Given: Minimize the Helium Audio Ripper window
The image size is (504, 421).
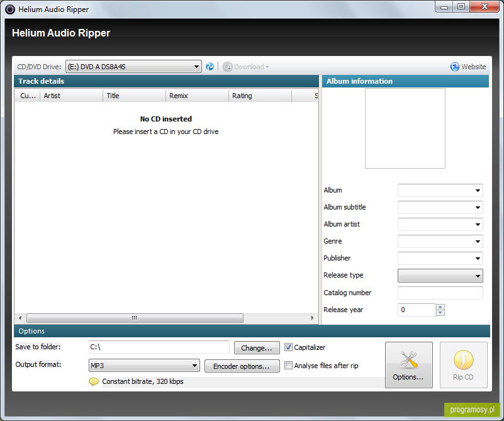Looking at the screenshot, I should (444, 7).
